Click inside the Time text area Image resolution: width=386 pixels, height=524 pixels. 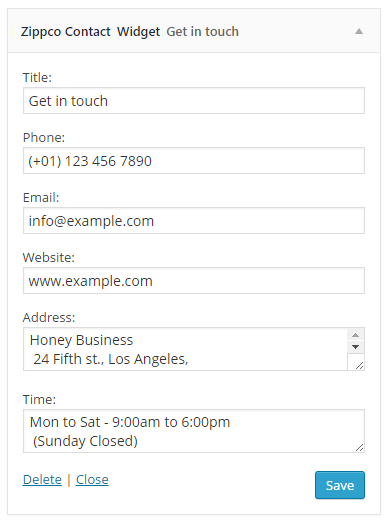point(194,431)
